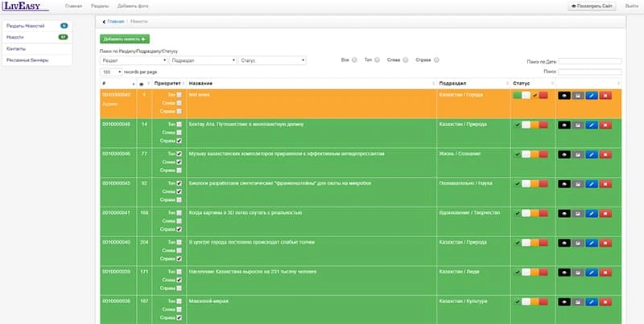Sort table by 'Название' column header

pyautogui.click(x=312, y=84)
